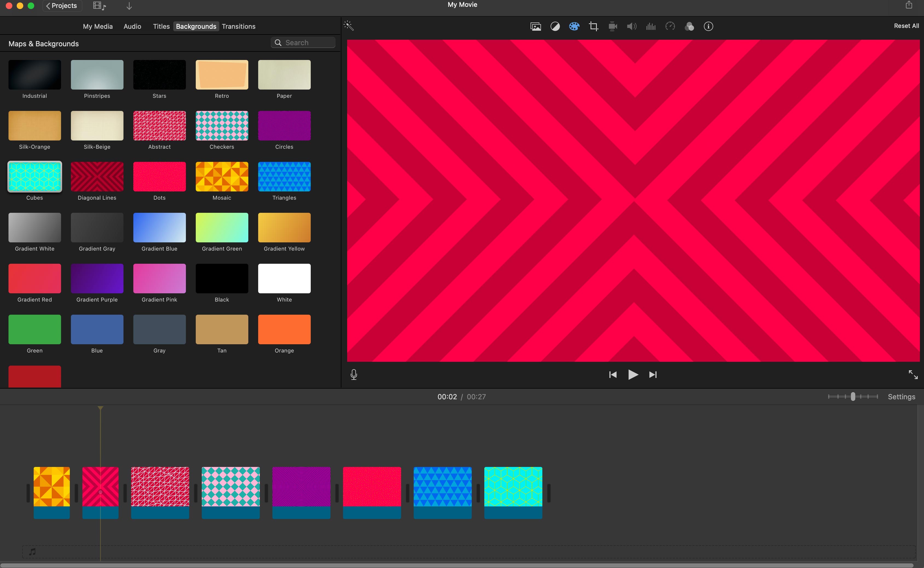Image resolution: width=924 pixels, height=568 pixels.
Task: Select the Diagonal Lines background thumbnail
Action: 97,177
